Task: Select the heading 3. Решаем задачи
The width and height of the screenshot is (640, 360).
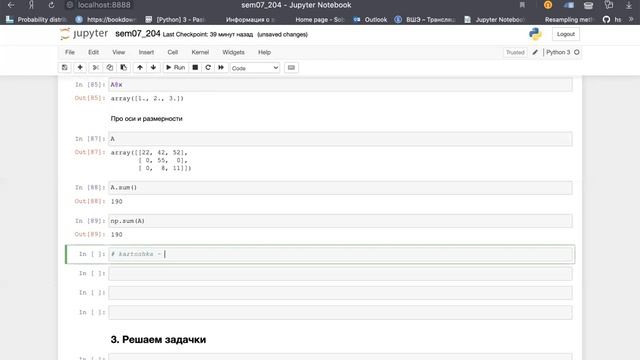Action: coord(158,340)
